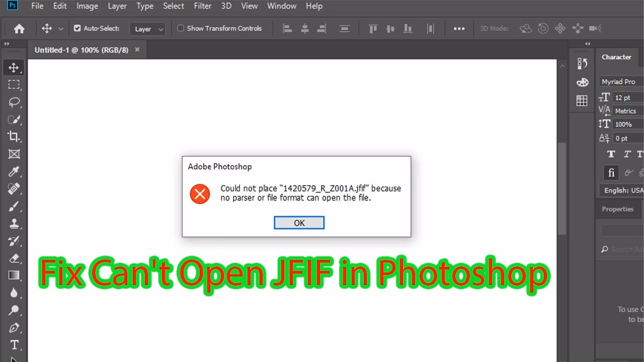
Task: Select the Eyedropper tool
Action: (x=14, y=171)
